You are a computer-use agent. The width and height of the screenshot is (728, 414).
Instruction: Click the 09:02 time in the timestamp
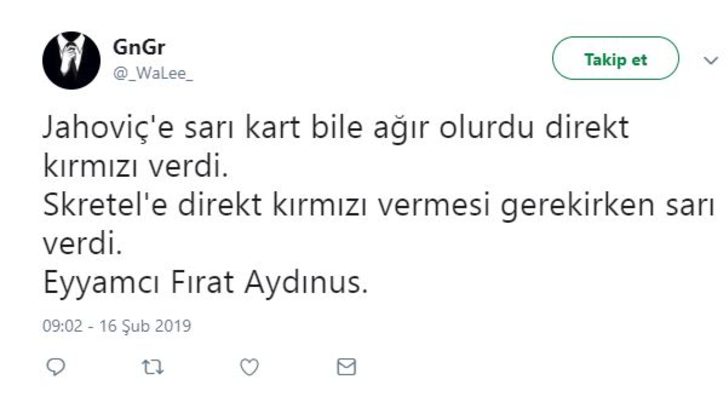63,326
